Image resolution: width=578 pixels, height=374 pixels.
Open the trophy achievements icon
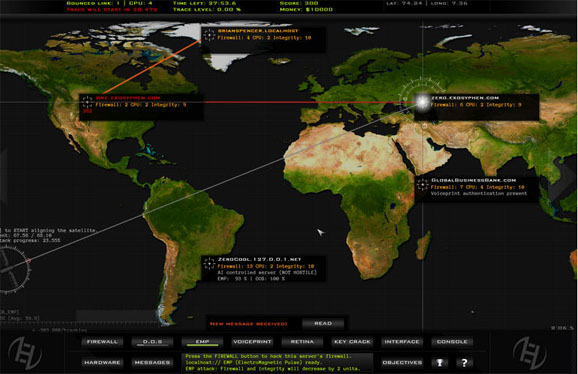coord(439,363)
